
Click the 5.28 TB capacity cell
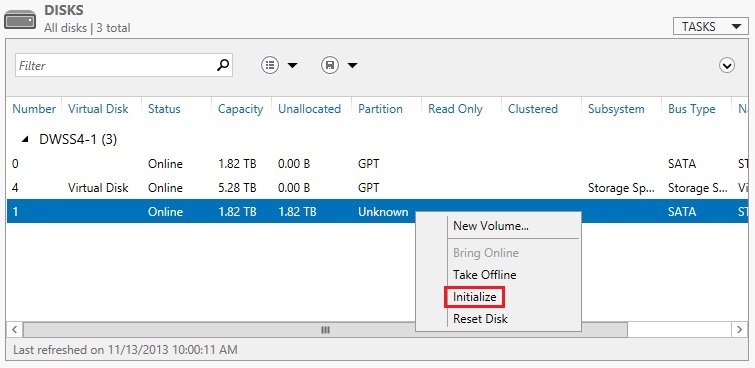(x=237, y=188)
